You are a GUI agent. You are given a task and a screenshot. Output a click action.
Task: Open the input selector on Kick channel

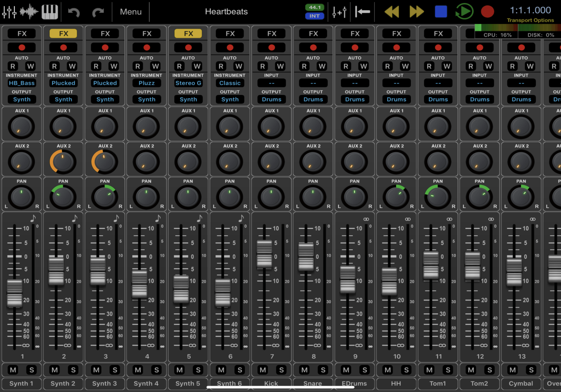(271, 83)
